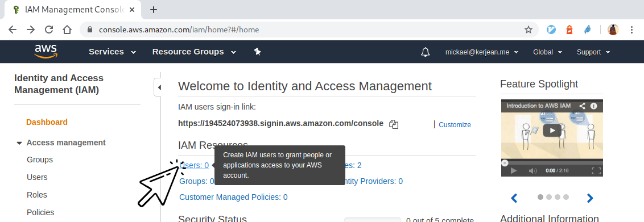This screenshot has height=222, width=644.
Task: Show next Feature Spotlight item
Action: (590, 198)
